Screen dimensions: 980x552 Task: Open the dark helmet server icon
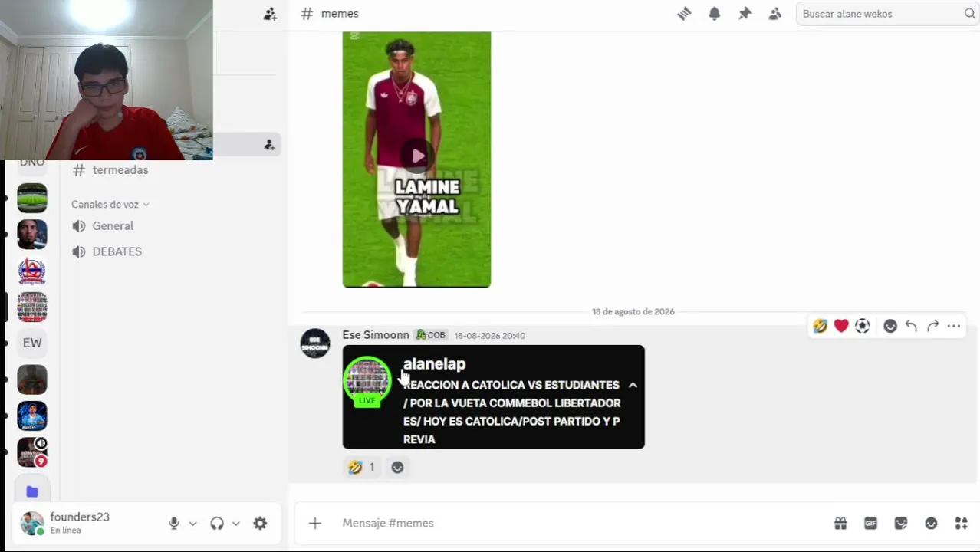32,379
